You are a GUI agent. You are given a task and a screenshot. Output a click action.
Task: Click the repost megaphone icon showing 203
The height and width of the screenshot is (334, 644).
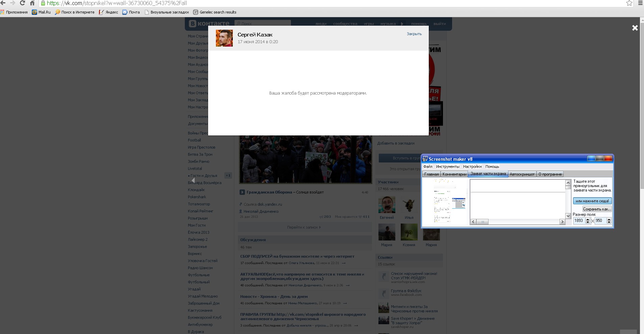[x=321, y=217]
